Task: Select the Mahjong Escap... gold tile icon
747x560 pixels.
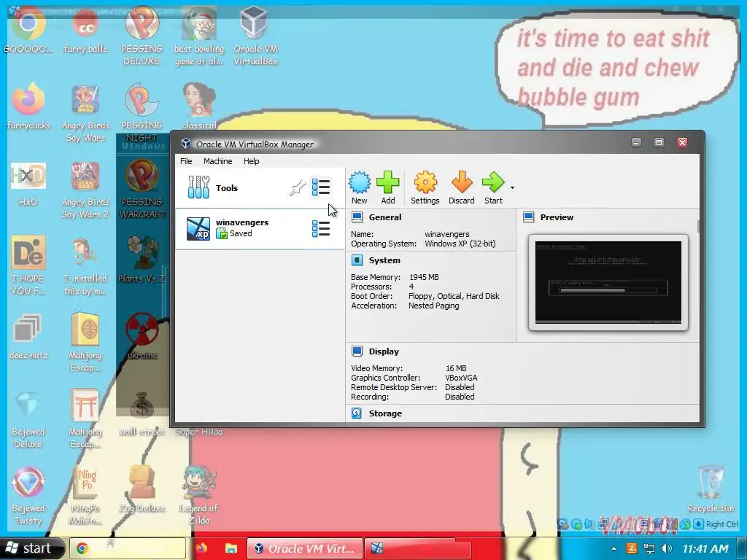Action: pos(85,343)
